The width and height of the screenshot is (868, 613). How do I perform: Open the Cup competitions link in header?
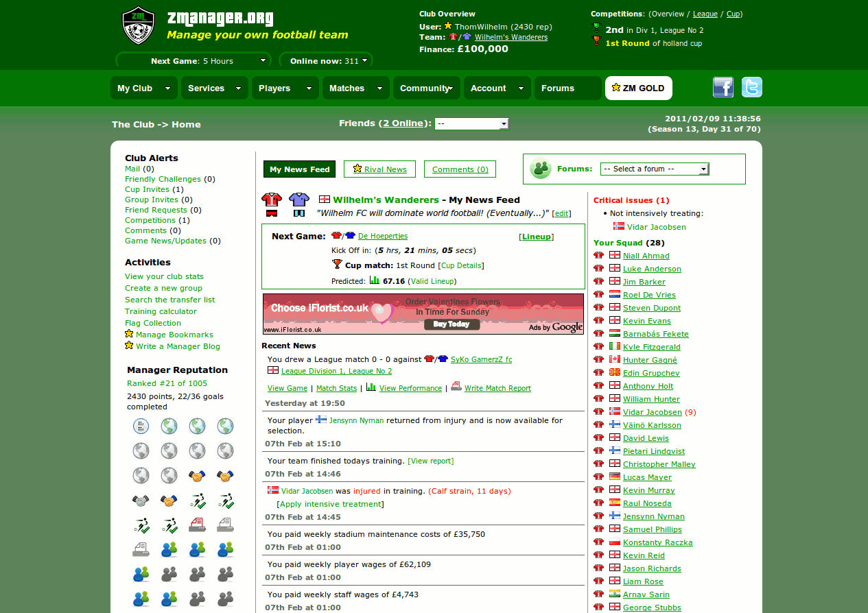[x=733, y=14]
